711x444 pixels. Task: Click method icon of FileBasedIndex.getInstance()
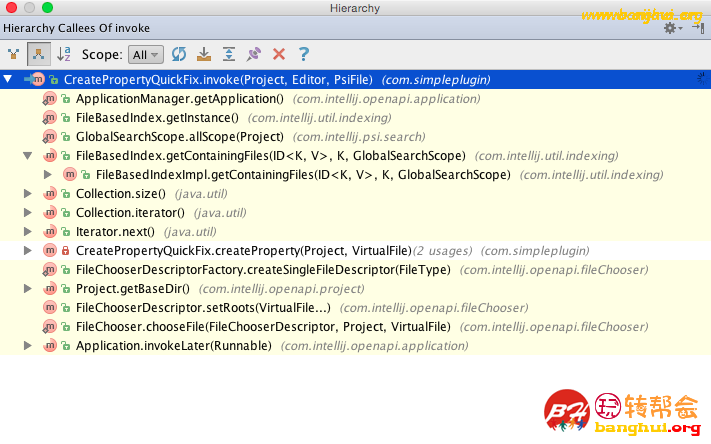[49, 117]
